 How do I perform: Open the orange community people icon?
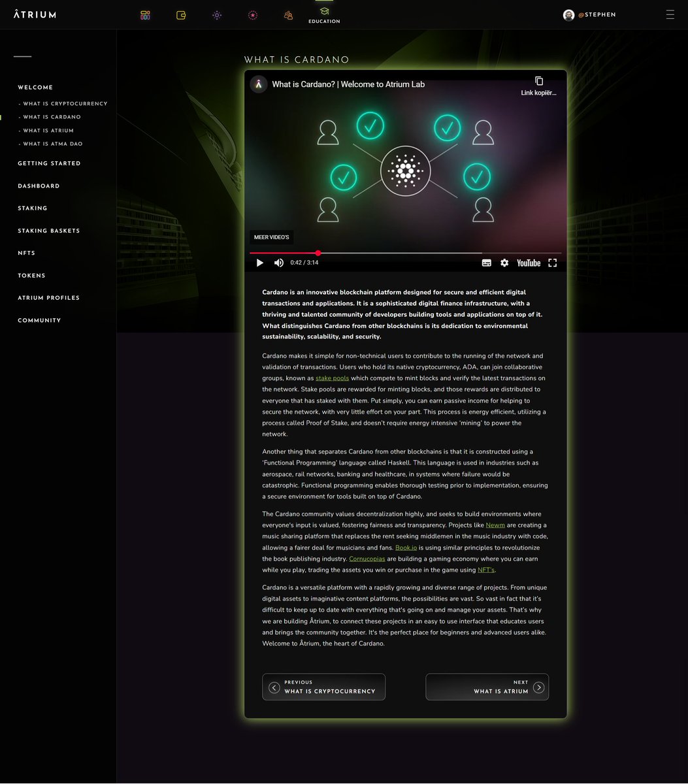tap(288, 15)
